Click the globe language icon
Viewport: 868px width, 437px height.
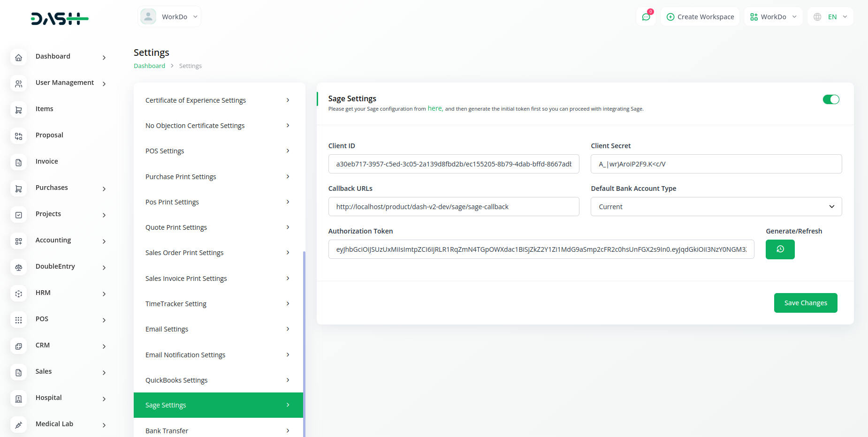coord(817,17)
